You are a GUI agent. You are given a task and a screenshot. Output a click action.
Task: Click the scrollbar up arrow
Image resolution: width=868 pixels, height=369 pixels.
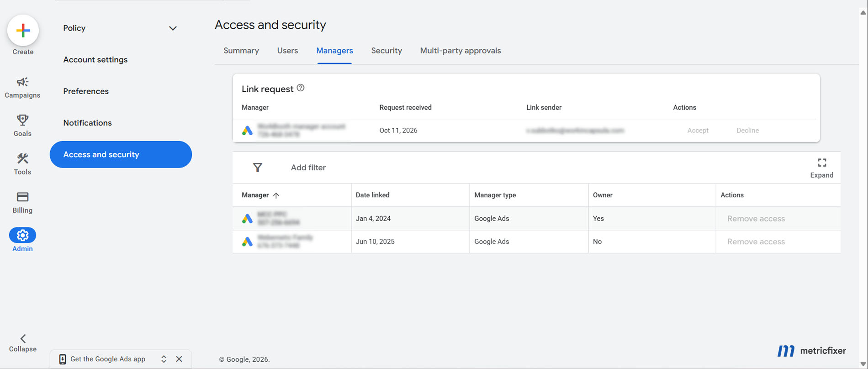pos(863,12)
